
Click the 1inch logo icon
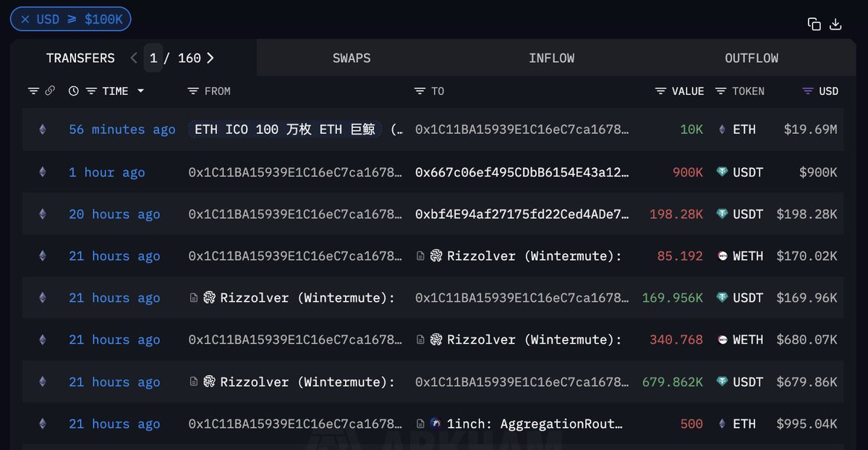click(435, 424)
